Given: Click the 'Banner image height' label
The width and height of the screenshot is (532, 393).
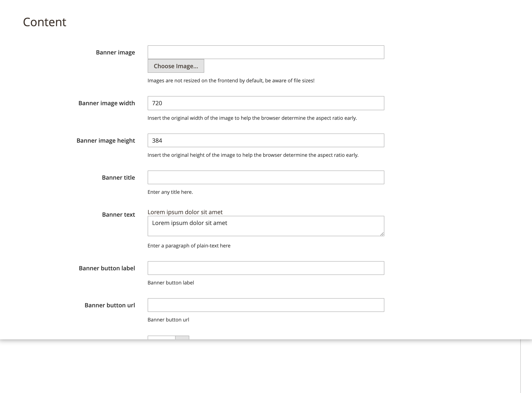Looking at the screenshot, I should coord(106,141).
